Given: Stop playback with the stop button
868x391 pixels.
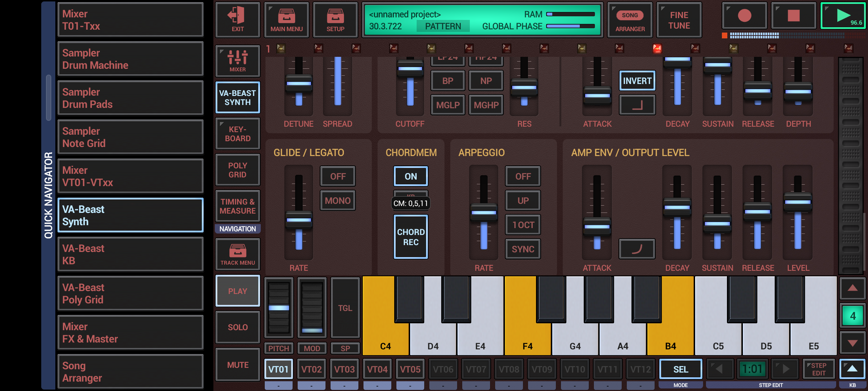Looking at the screenshot, I should (793, 16).
